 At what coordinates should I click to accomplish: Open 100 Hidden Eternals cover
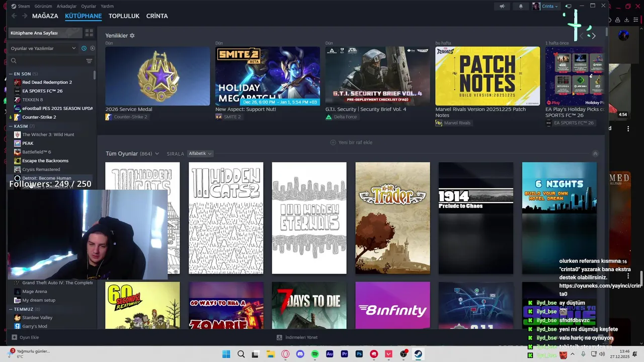(x=309, y=218)
